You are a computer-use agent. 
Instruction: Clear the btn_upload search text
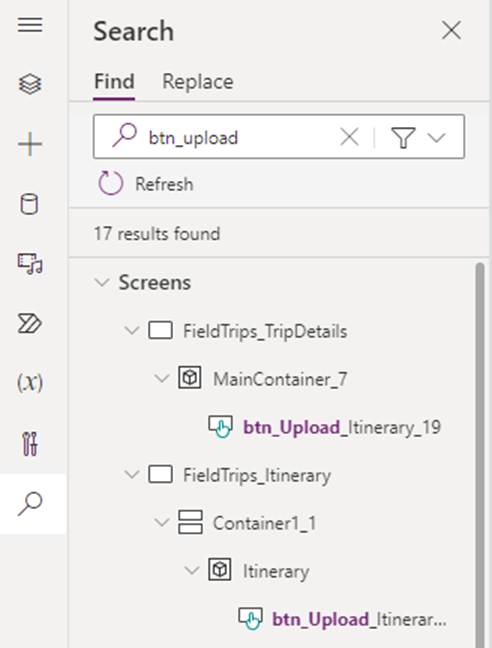click(349, 137)
